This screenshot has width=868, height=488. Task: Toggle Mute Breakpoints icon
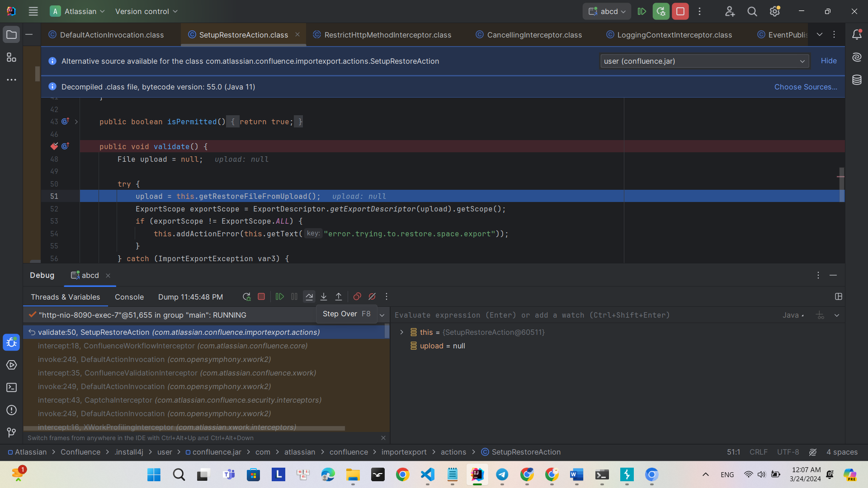pyautogui.click(x=372, y=296)
